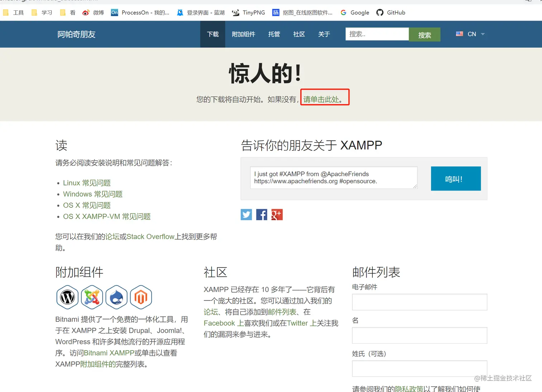Click the tweet message text area
This screenshot has height=392, width=542.
coord(334,178)
